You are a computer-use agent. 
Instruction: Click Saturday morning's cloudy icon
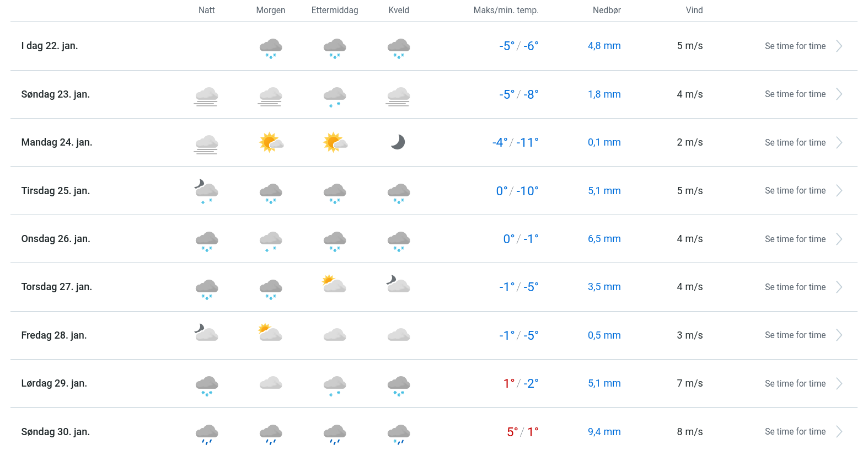point(271,383)
